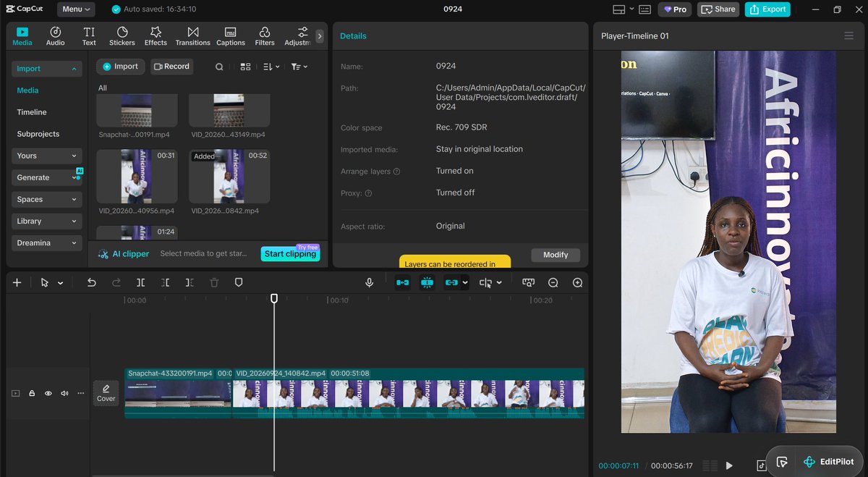Collapse the Import section
Image resolution: width=868 pixels, height=477 pixels.
coord(46,69)
